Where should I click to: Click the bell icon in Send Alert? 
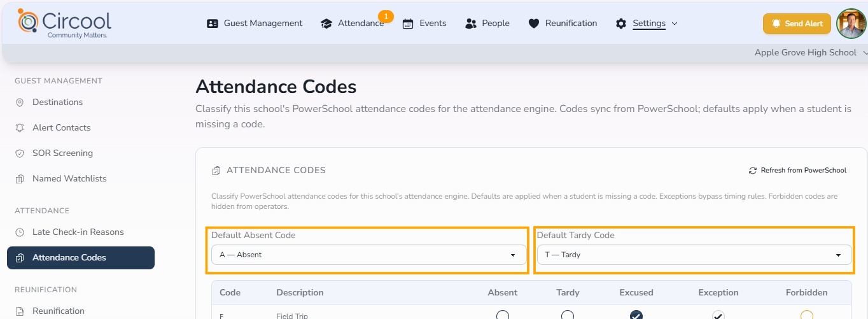(x=776, y=24)
